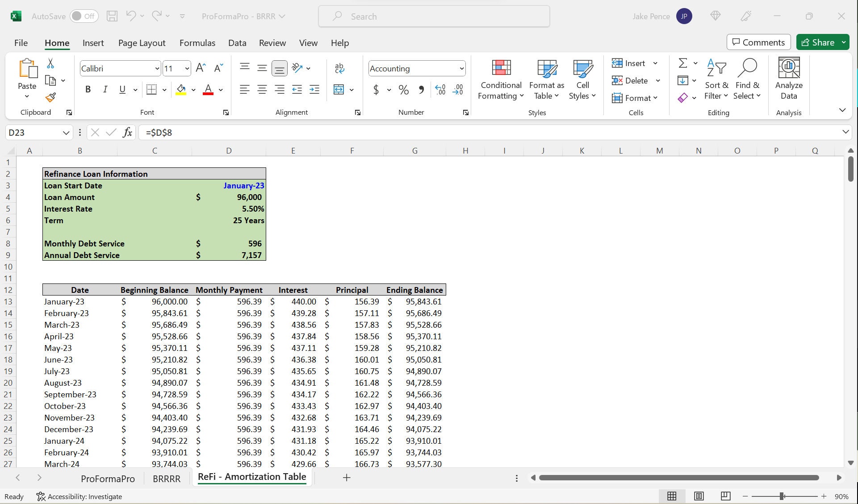Click the Share button
858x504 pixels.
[822, 42]
